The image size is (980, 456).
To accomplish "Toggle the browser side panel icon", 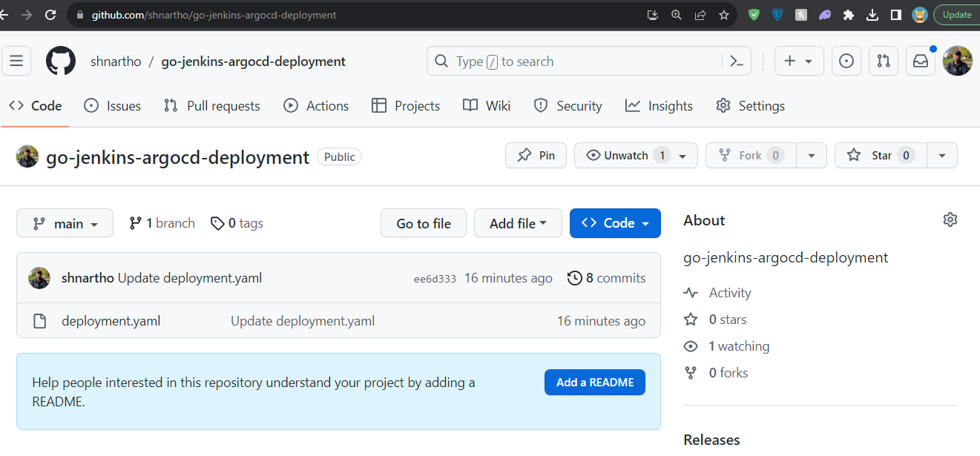I will tap(896, 15).
